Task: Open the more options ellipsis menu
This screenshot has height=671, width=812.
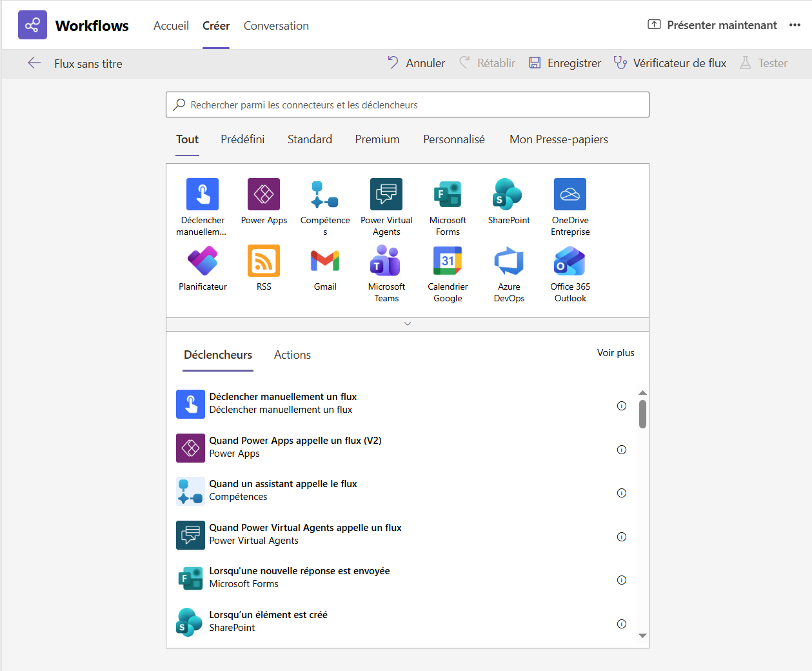Action: pyautogui.click(x=795, y=25)
